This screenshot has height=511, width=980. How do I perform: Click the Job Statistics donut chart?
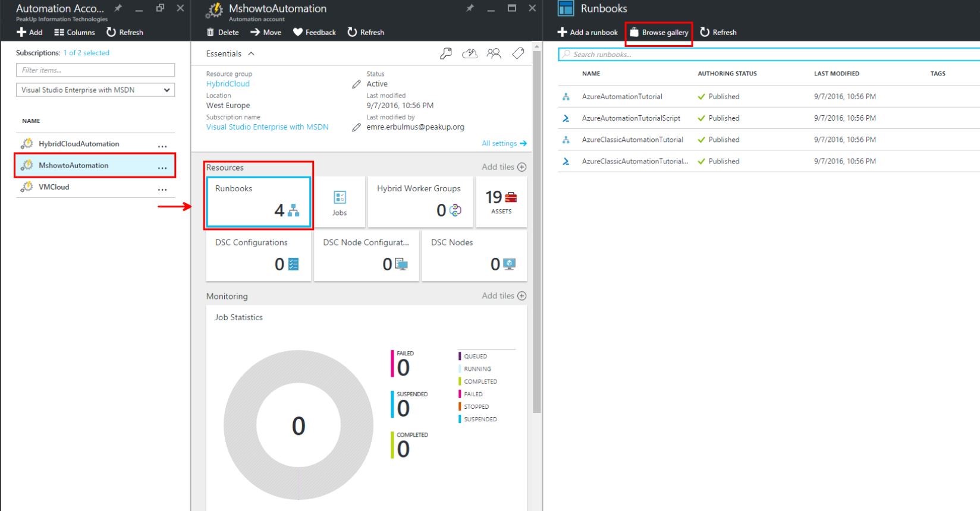coord(299,425)
